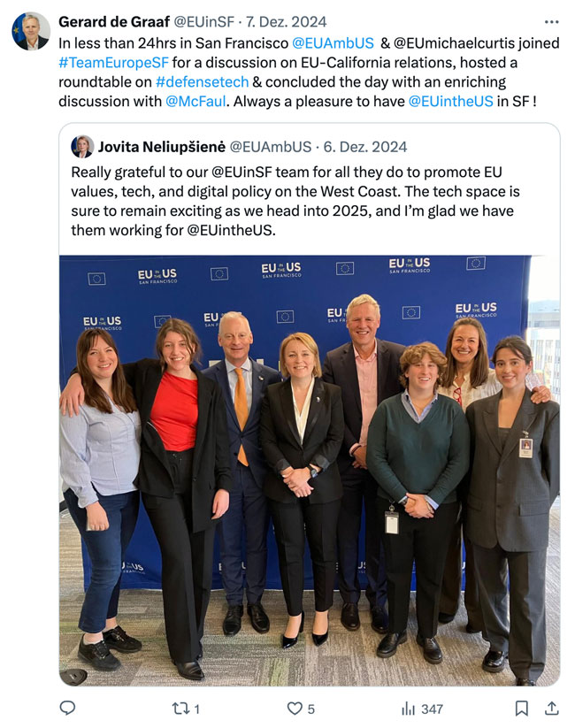Screen dimensions: 575x728
Task: Open the three-dot more options menu
Action: (551, 22)
